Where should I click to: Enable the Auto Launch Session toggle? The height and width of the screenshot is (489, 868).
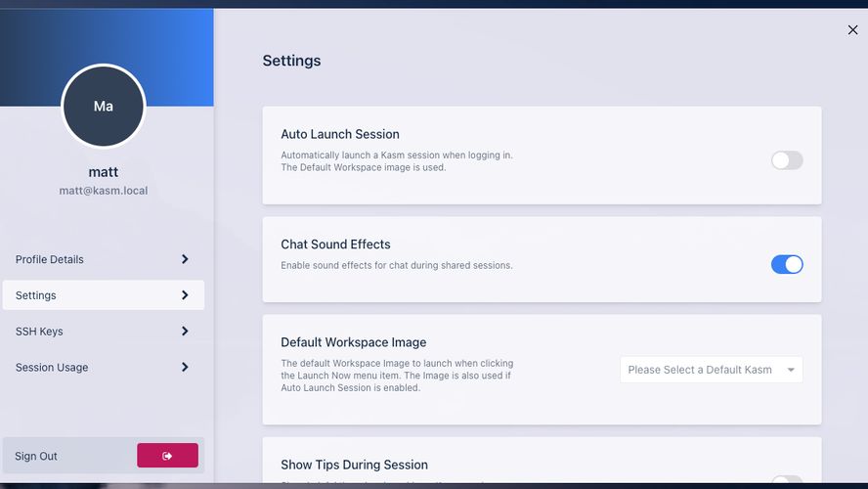(787, 160)
